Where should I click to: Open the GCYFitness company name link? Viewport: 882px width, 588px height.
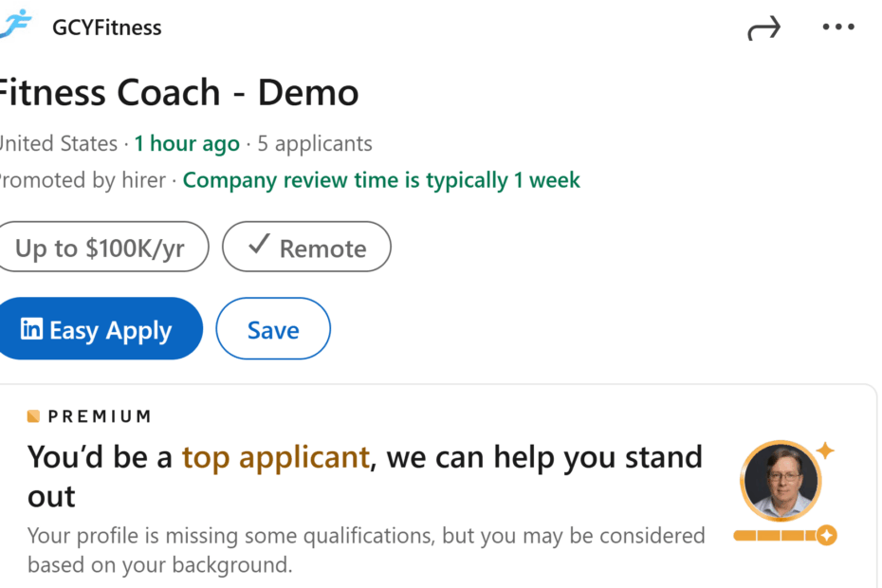coord(107,28)
